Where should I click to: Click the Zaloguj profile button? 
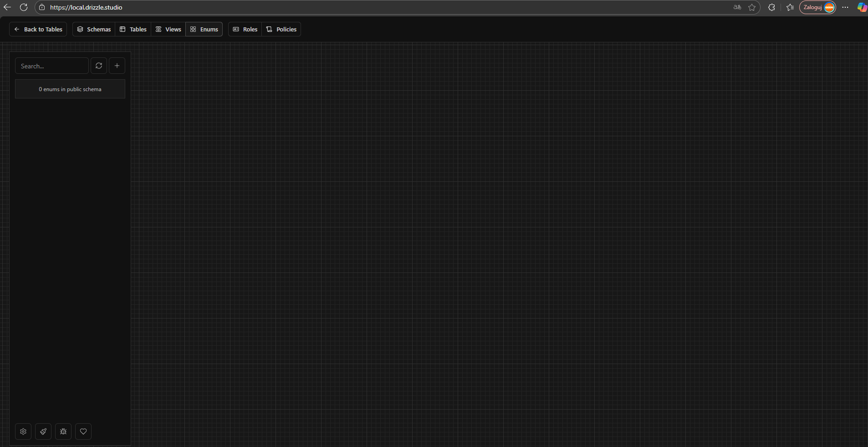[x=817, y=7]
